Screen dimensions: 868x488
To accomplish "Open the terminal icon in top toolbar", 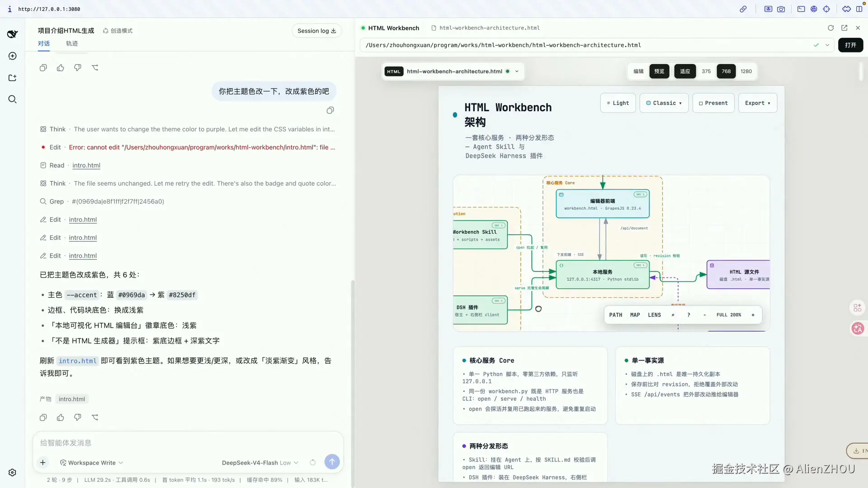I will (x=801, y=9).
